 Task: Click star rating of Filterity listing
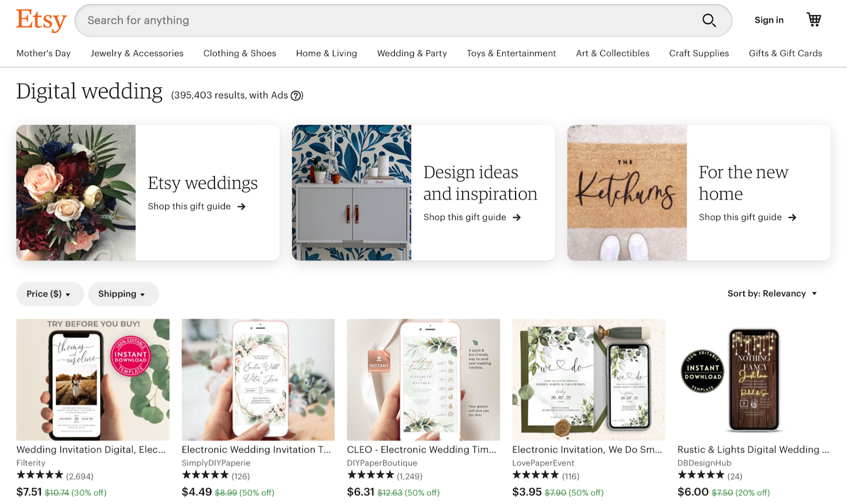40,475
